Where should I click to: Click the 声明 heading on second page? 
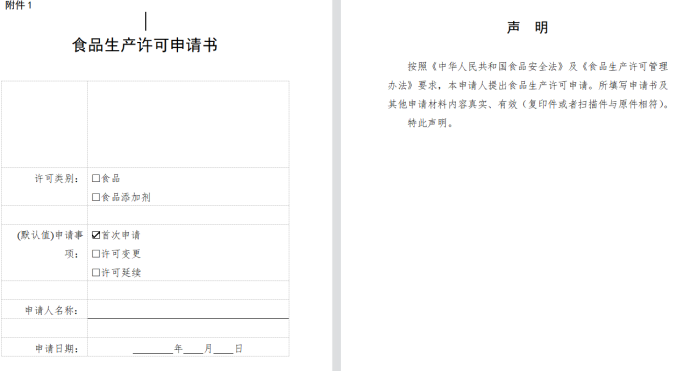click(x=527, y=27)
